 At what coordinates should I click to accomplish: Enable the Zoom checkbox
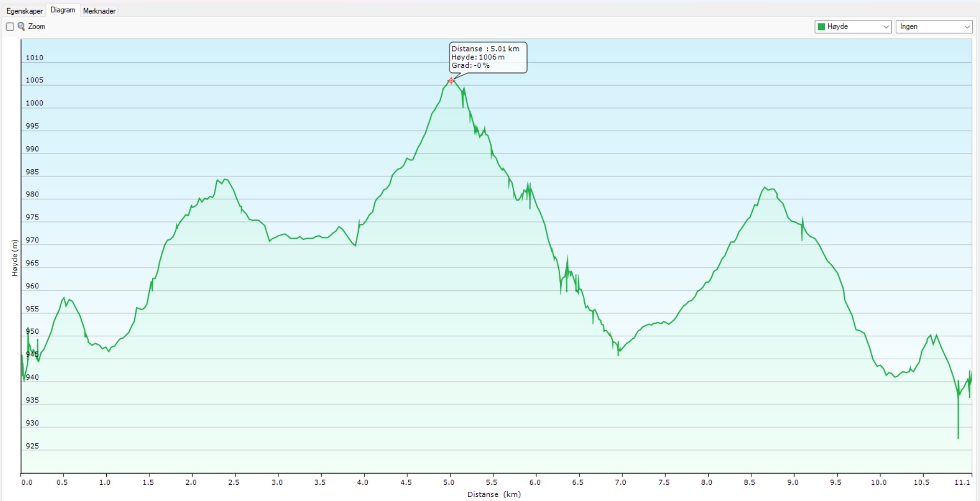tap(10, 27)
